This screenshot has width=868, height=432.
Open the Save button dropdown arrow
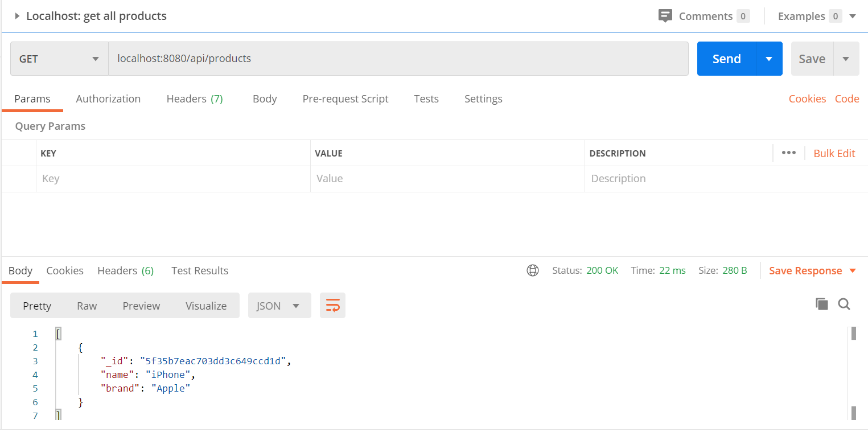pyautogui.click(x=846, y=59)
